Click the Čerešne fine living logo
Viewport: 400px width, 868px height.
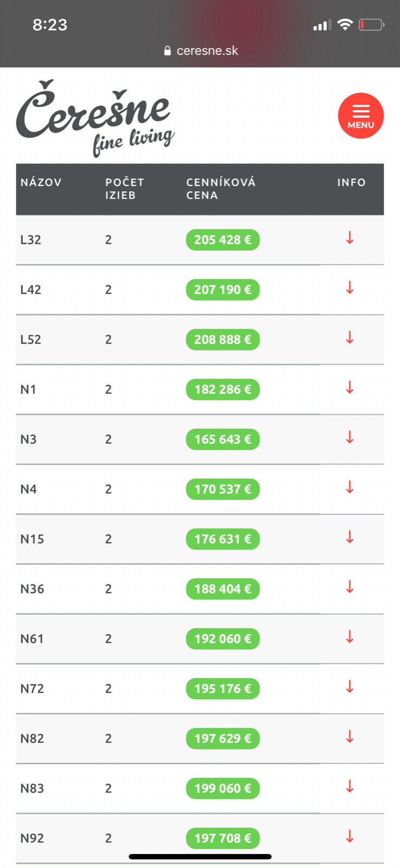click(95, 118)
